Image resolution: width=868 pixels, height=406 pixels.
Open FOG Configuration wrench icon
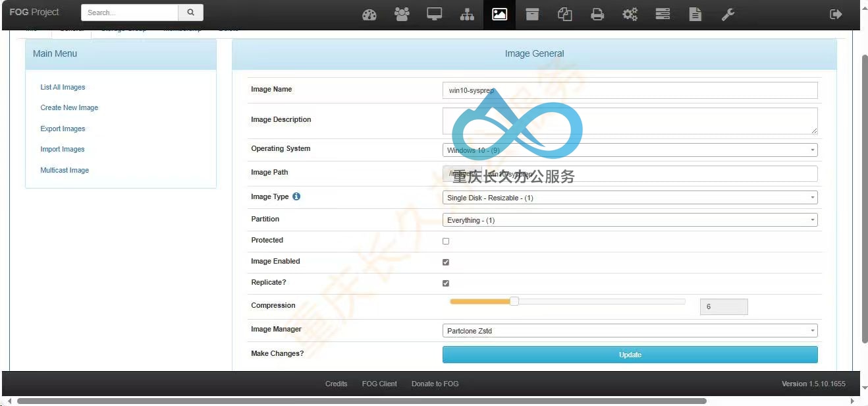728,14
